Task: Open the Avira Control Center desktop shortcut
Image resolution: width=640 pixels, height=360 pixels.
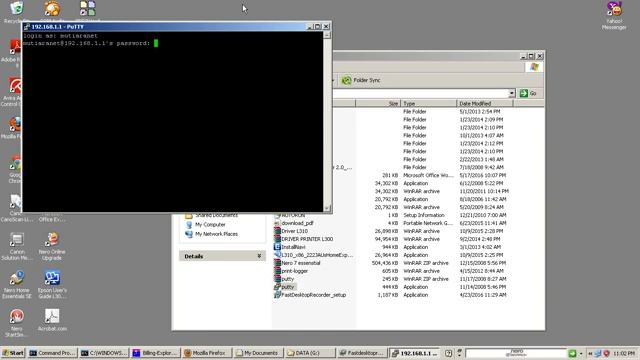Action: click(15, 91)
